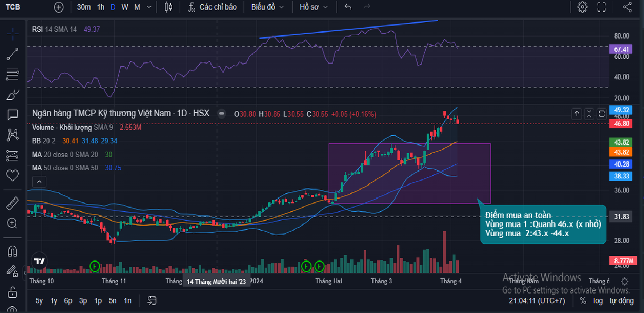Screen dimensions: 644x313
Task: Open the chart patterns tool
Action: tap(13, 135)
